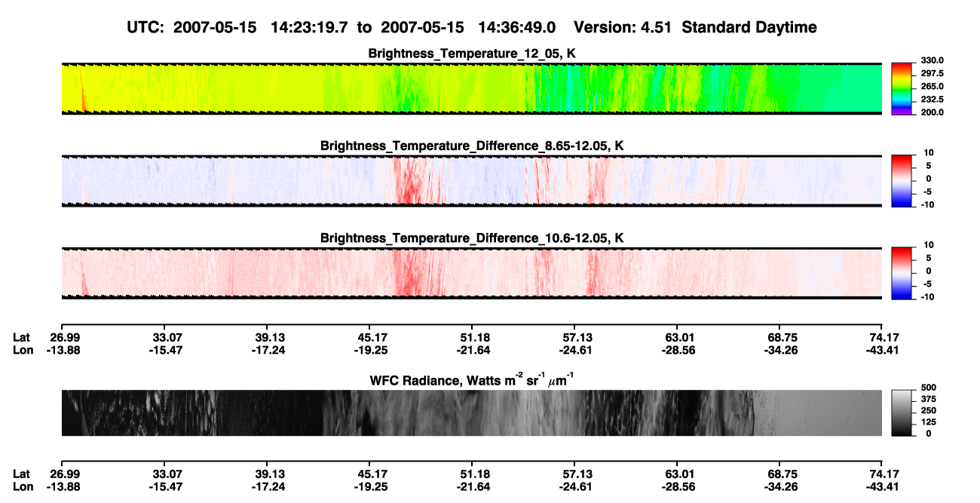Click the 8.65-12.05 temperature difference image strip
This screenshot has height=503, width=980.
click(x=472, y=181)
